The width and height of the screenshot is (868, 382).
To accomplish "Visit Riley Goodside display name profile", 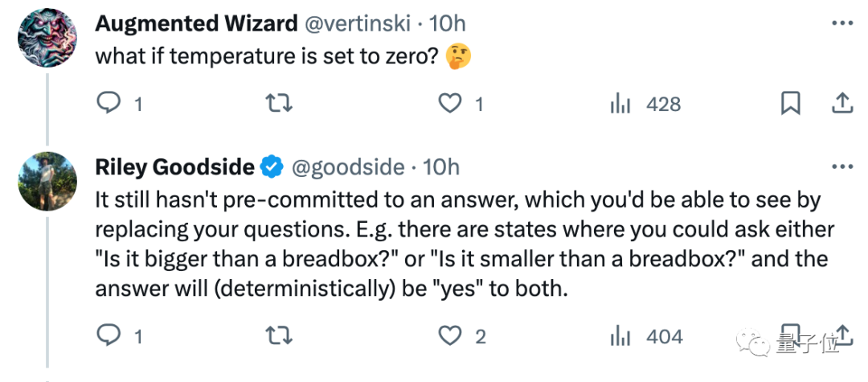I will point(174,166).
